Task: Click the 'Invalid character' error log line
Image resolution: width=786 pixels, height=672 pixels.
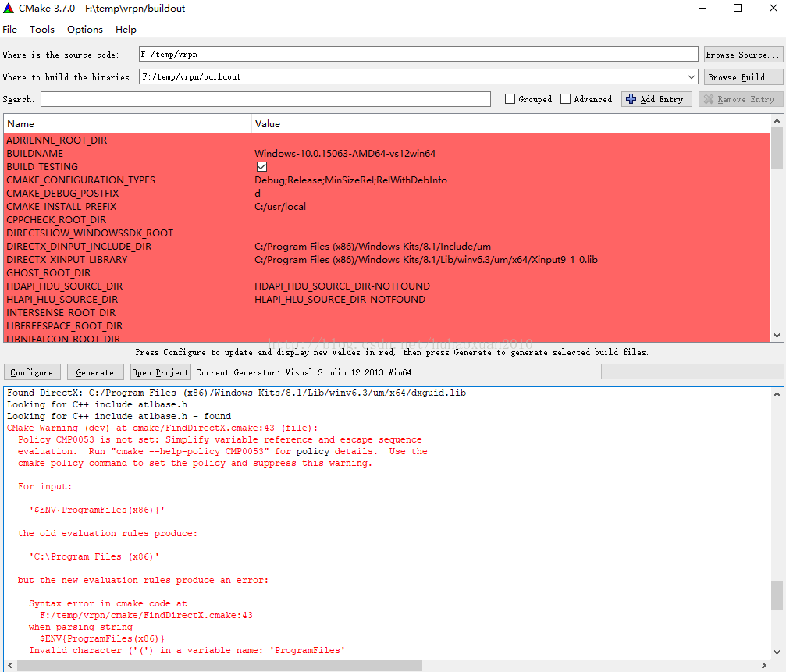Action: coord(187,650)
